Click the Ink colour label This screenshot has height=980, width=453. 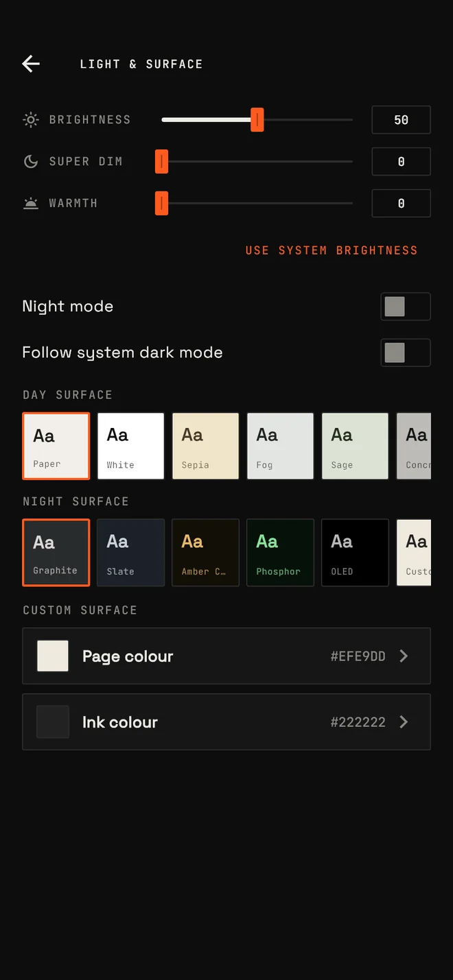click(x=120, y=722)
